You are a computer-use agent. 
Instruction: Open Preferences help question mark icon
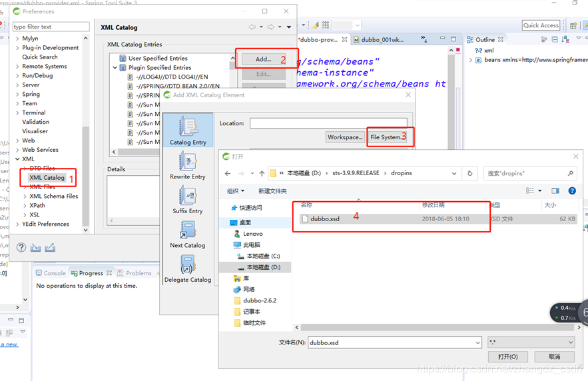click(x=21, y=248)
